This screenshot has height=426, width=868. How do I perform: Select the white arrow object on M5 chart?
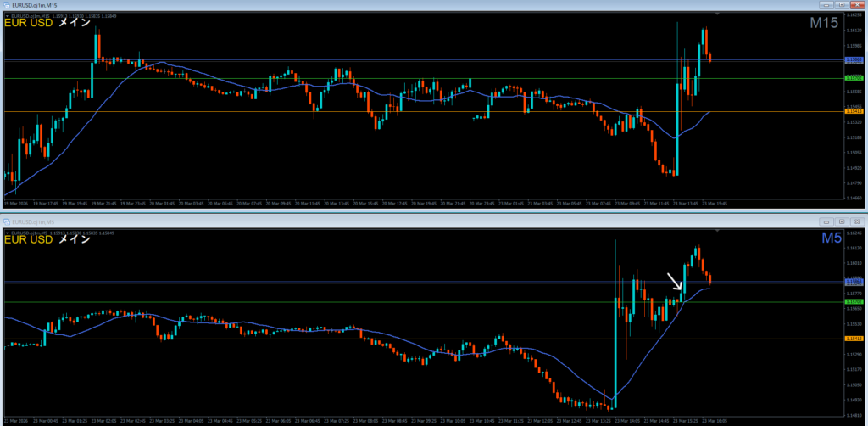pyautogui.click(x=675, y=282)
